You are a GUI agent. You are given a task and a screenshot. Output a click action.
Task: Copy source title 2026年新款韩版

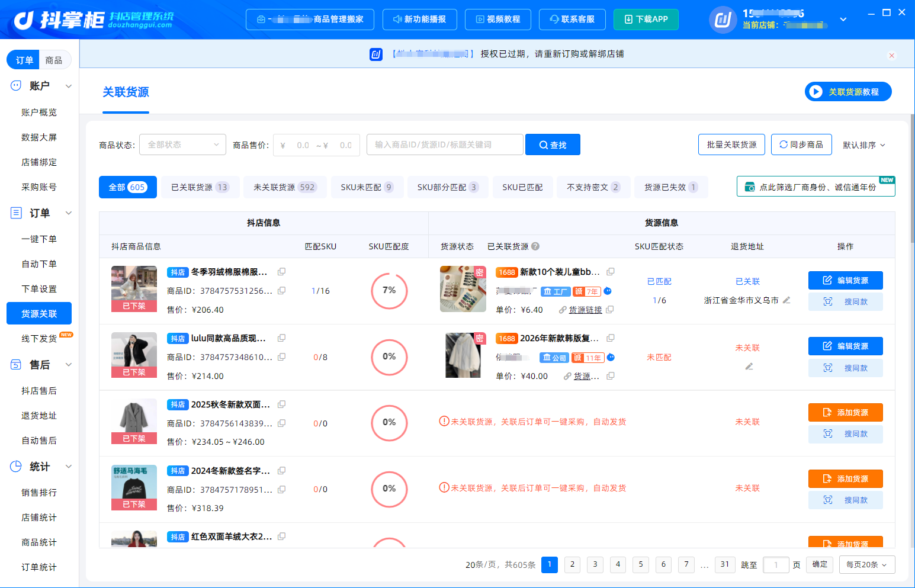[611, 338]
